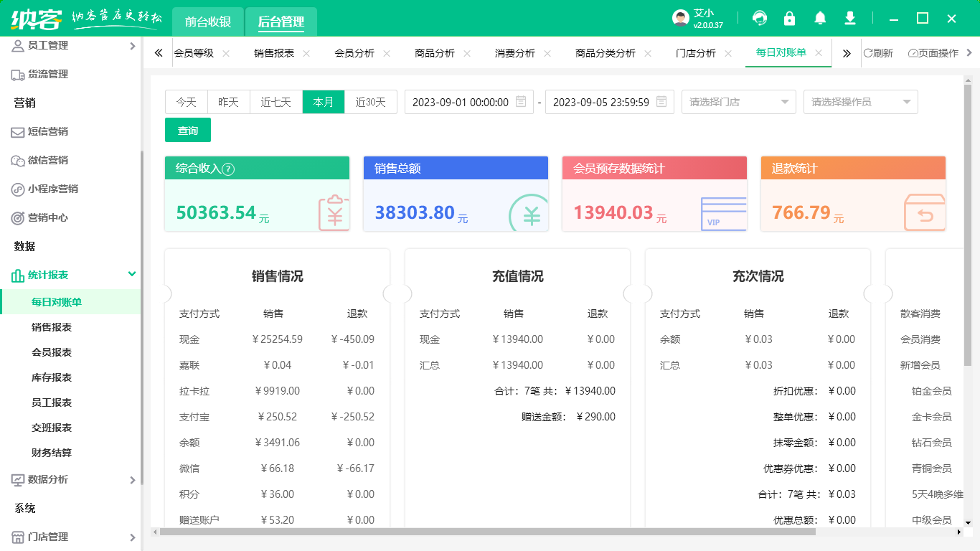The width and height of the screenshot is (980, 551).
Task: Select the 近30天 date range option
Action: pos(370,102)
